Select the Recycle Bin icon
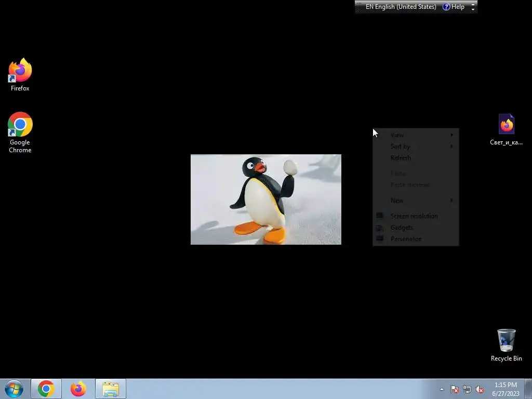Viewport: 532px width, 399px height. (506, 345)
